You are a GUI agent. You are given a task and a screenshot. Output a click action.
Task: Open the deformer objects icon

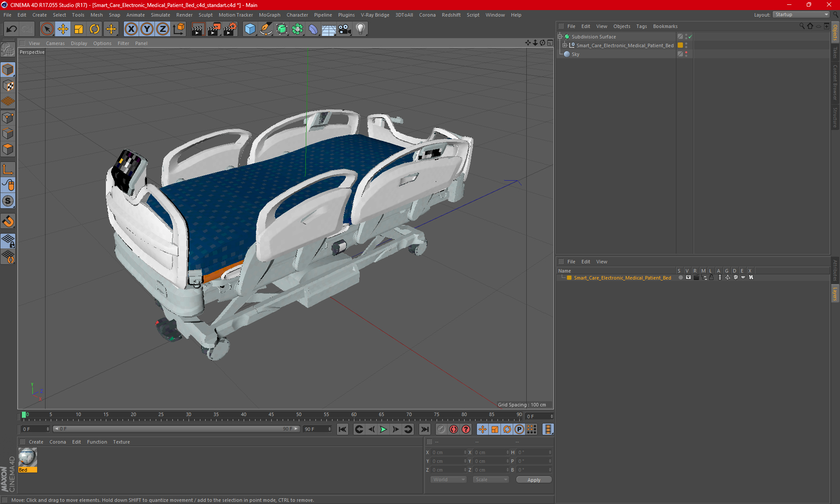tap(313, 29)
